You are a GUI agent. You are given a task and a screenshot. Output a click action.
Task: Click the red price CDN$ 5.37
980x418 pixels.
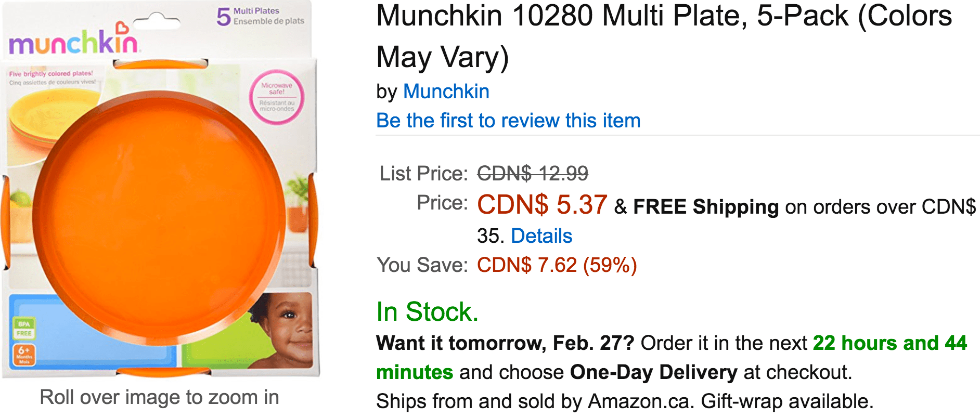coord(542,204)
